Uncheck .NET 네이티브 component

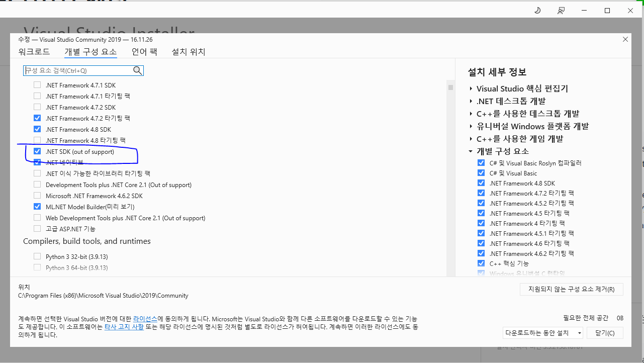[37, 162]
